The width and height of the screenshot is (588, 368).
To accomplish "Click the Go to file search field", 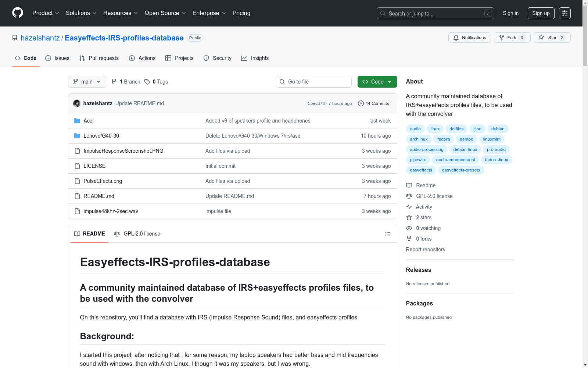I will click(x=313, y=82).
